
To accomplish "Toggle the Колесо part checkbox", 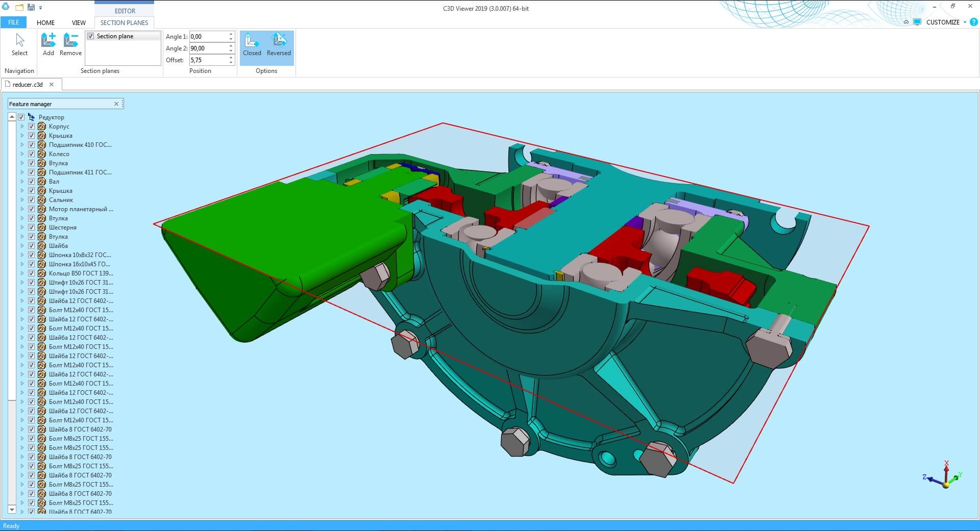I will point(31,154).
